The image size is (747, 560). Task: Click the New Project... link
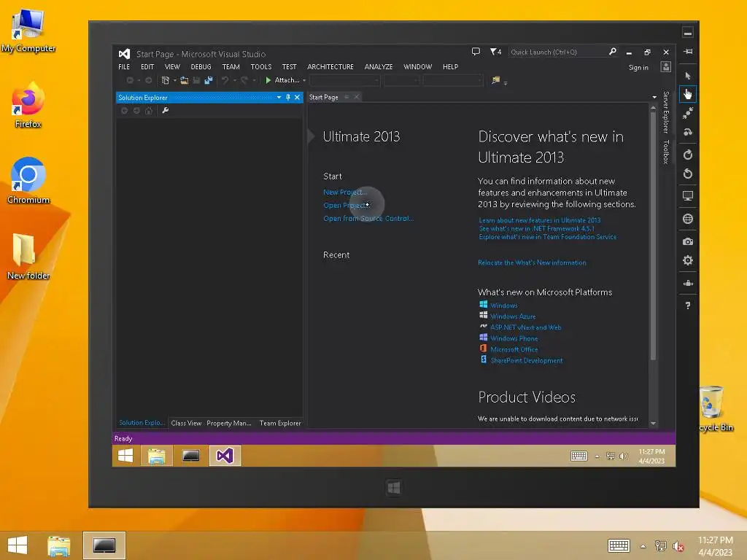click(345, 192)
